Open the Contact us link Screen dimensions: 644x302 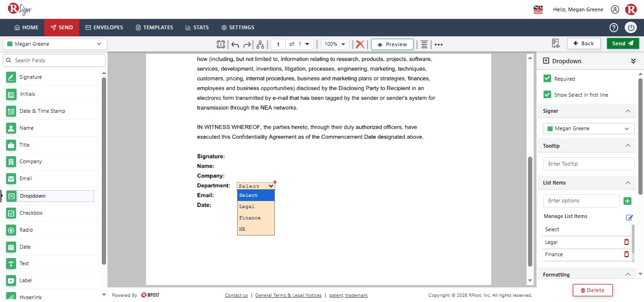click(x=236, y=295)
